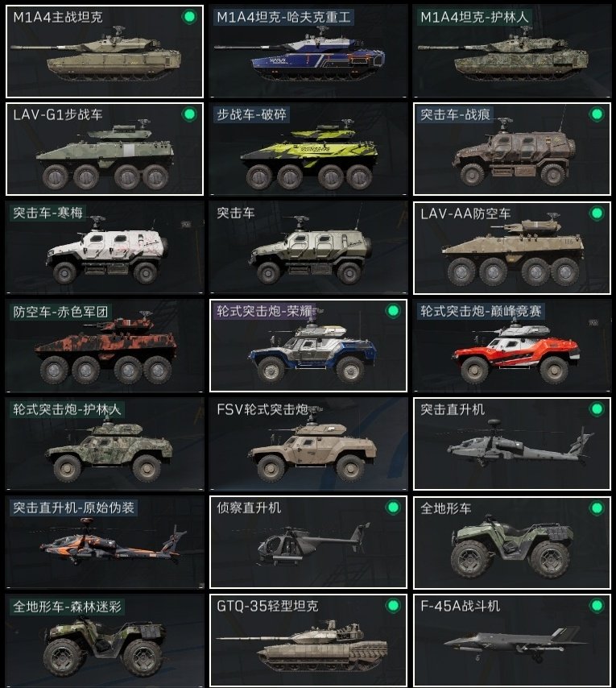Select the 突击直升机-原始伪装 orange skin
The image size is (616, 688).
tap(105, 542)
